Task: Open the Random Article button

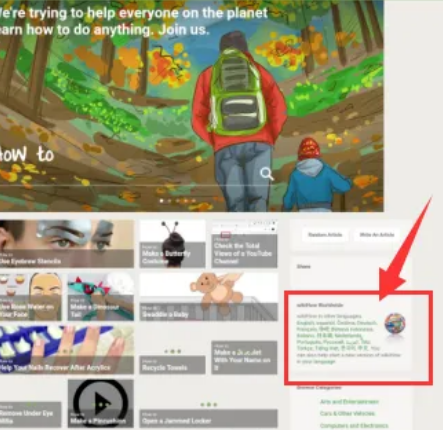Action: [x=325, y=235]
